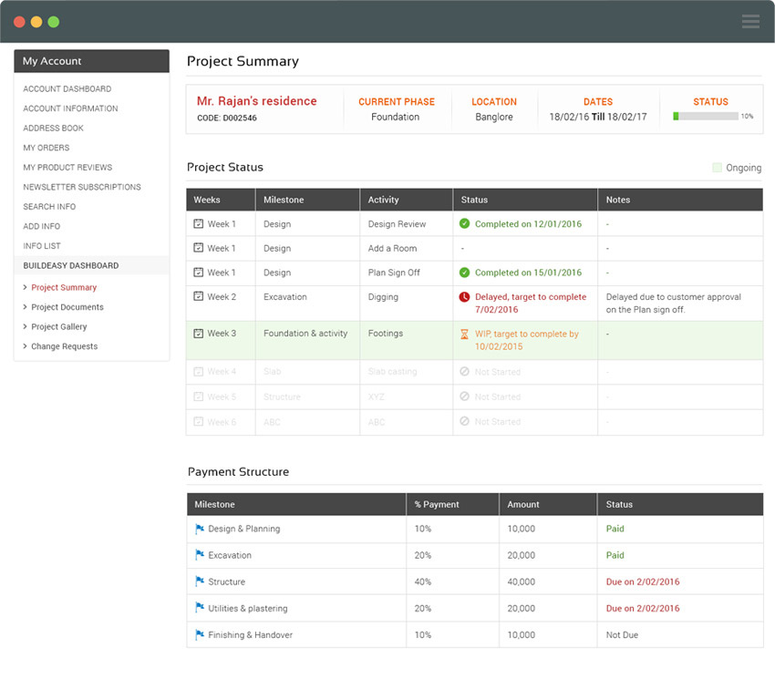Image resolution: width=775 pixels, height=700 pixels.
Task: Click flag icon beside Utilities & plastering
Action: pyautogui.click(x=200, y=608)
